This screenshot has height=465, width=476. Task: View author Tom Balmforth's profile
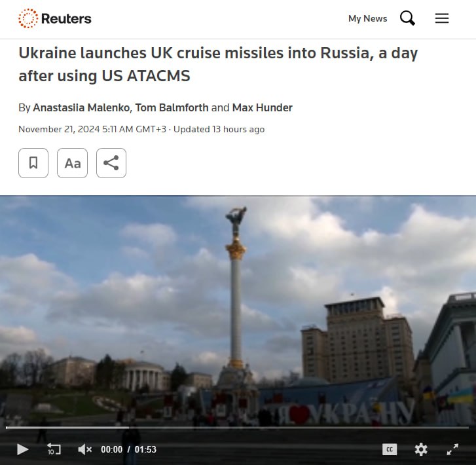pos(172,107)
